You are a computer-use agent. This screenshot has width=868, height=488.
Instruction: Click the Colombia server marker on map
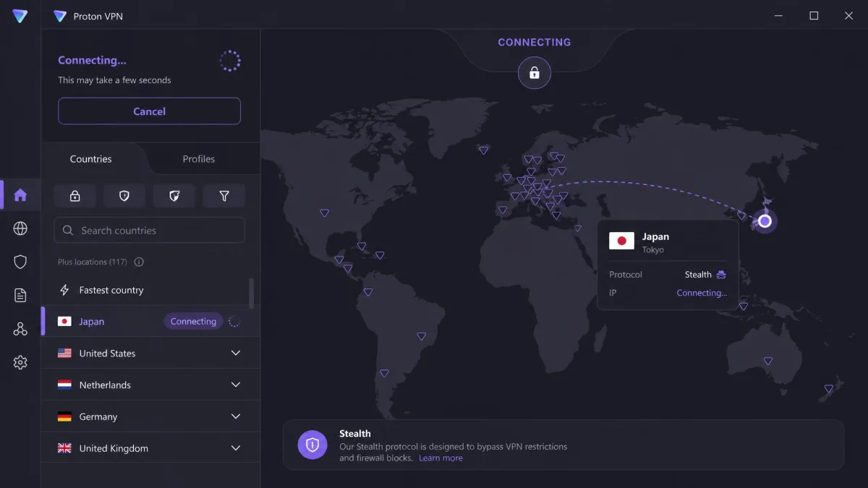(x=367, y=292)
